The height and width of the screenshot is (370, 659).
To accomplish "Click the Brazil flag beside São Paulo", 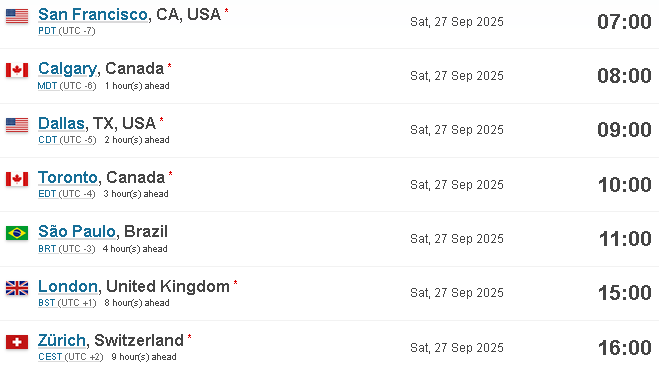I will pyautogui.click(x=17, y=233).
